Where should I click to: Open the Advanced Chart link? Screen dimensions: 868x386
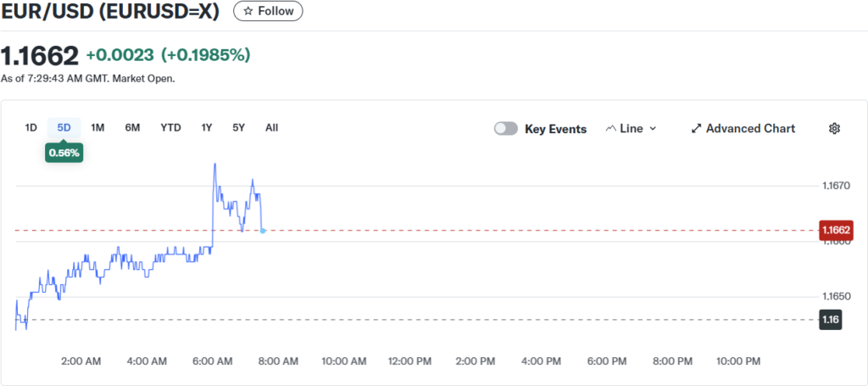[750, 128]
